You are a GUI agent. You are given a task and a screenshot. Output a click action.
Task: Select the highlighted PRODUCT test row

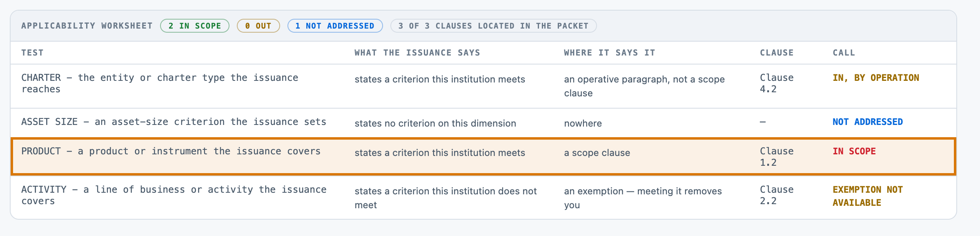tap(483, 156)
